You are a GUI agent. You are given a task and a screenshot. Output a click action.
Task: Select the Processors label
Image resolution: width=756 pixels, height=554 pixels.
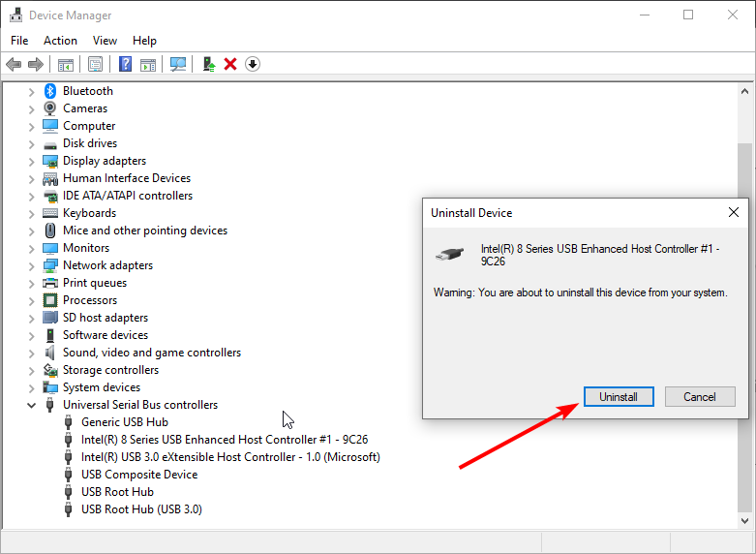pyautogui.click(x=90, y=300)
